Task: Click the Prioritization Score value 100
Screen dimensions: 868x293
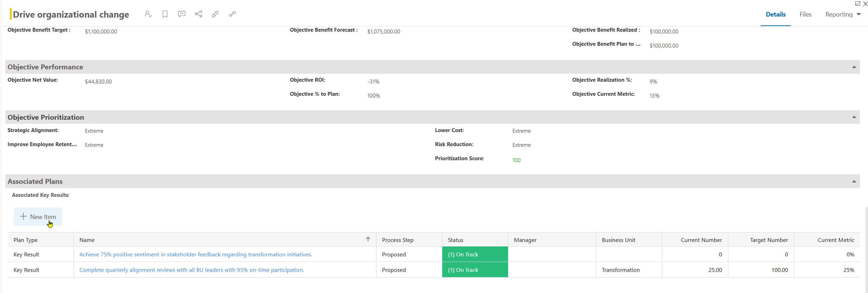Action: point(516,160)
